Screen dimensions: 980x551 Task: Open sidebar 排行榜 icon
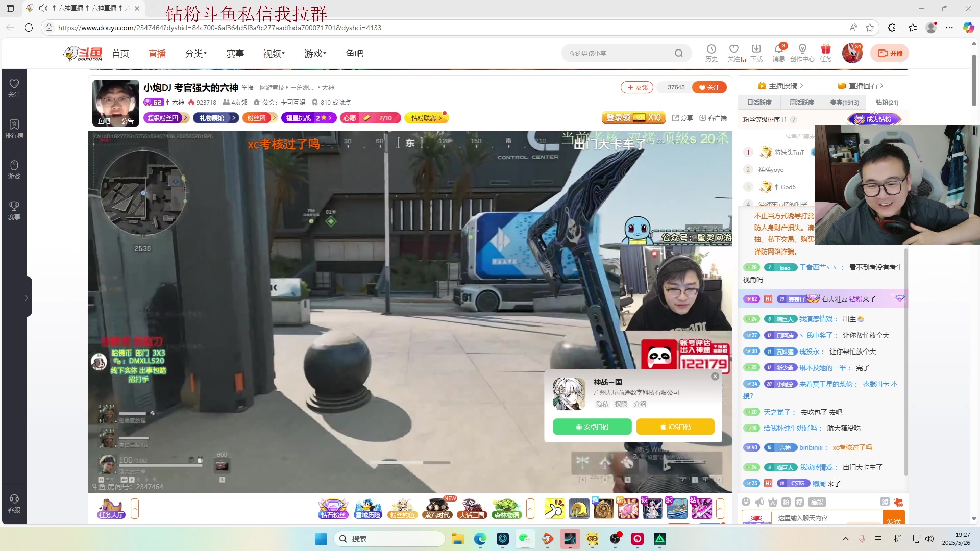[x=14, y=129]
